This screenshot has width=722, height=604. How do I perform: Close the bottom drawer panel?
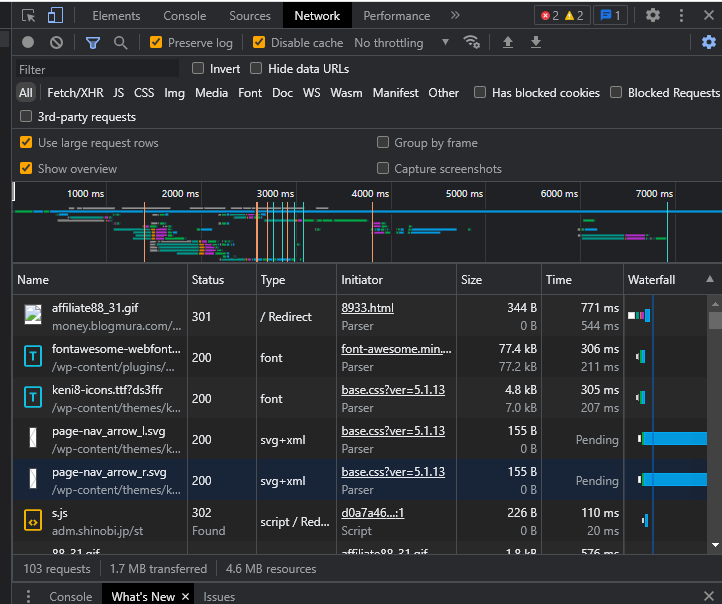[709, 596]
